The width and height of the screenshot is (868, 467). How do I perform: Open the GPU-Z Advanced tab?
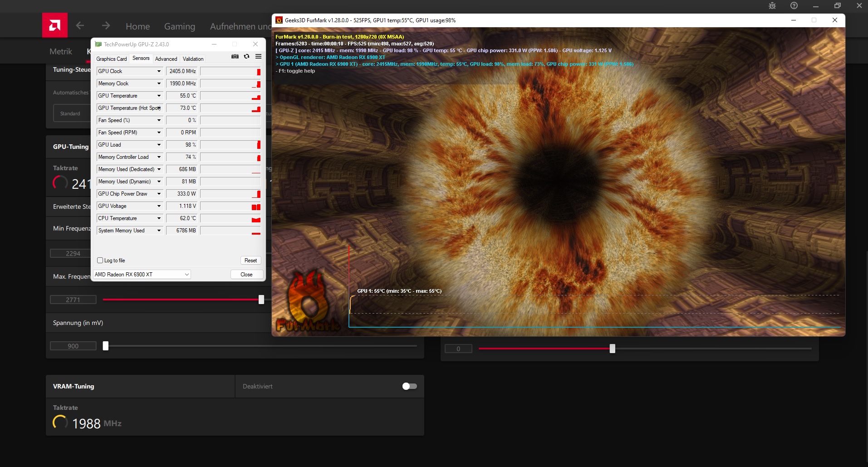166,59
